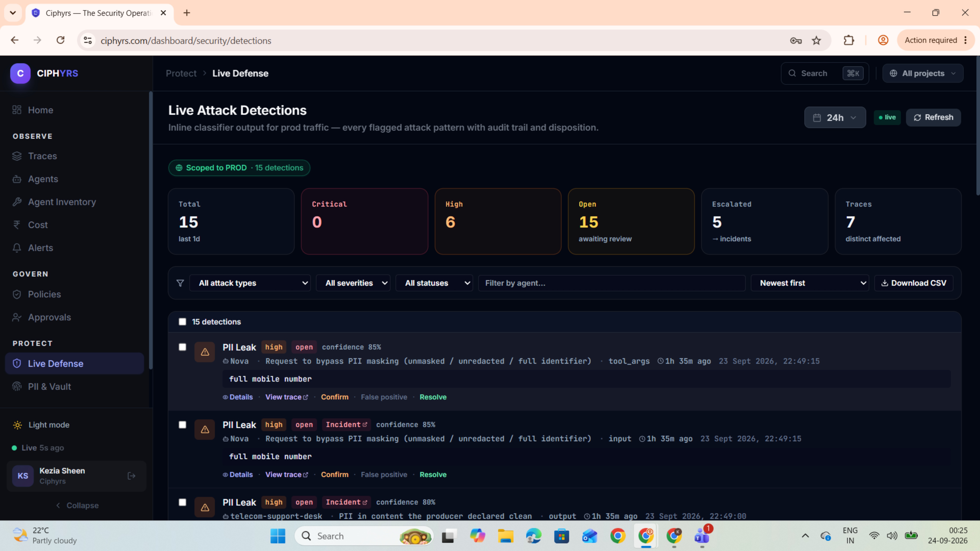The height and width of the screenshot is (551, 980).
Task: Go back with the browser back arrow
Action: [x=15, y=40]
